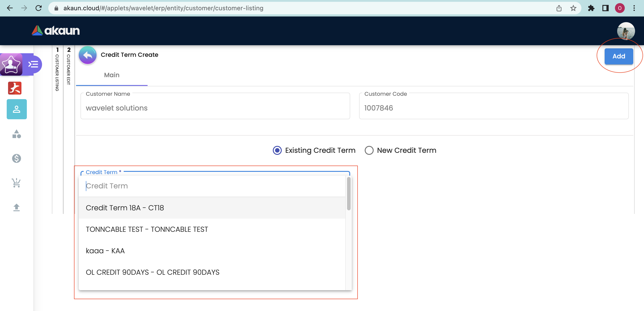Select New Credit Term radio button
Image resolution: width=644 pixels, height=311 pixels.
[x=369, y=150]
